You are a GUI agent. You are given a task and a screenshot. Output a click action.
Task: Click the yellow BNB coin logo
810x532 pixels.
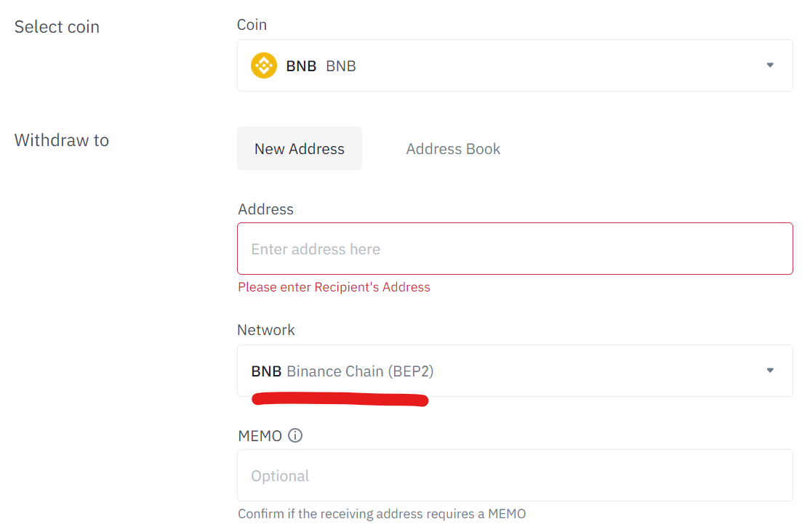point(264,65)
